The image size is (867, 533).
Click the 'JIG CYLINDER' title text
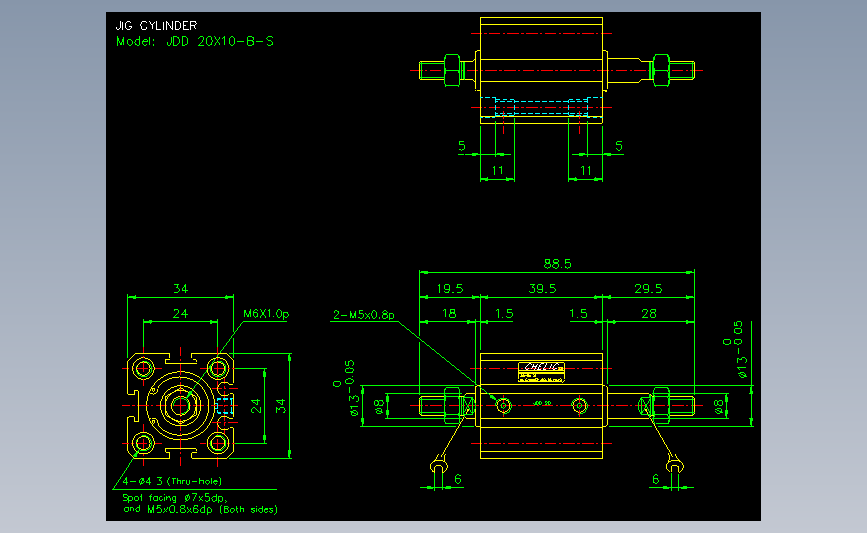pyautogui.click(x=156, y=25)
